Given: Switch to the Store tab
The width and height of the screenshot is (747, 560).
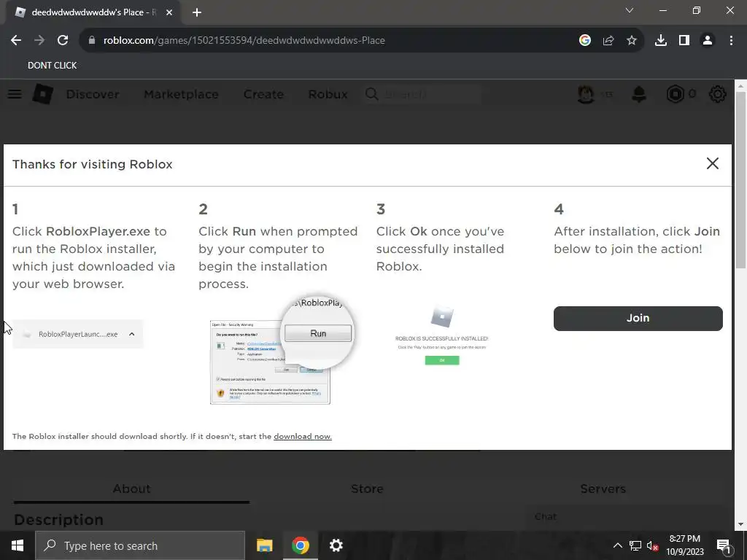Looking at the screenshot, I should (367, 489).
